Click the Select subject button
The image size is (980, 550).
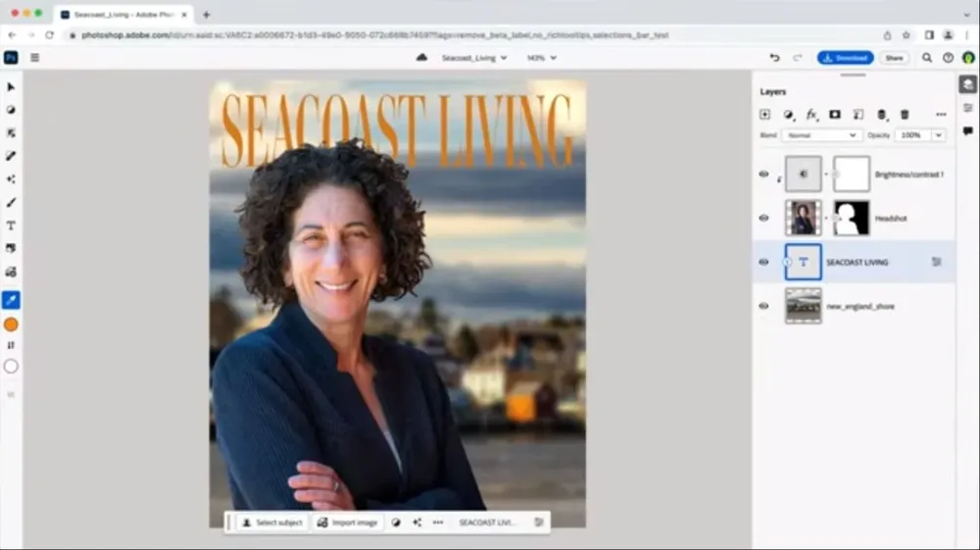272,523
